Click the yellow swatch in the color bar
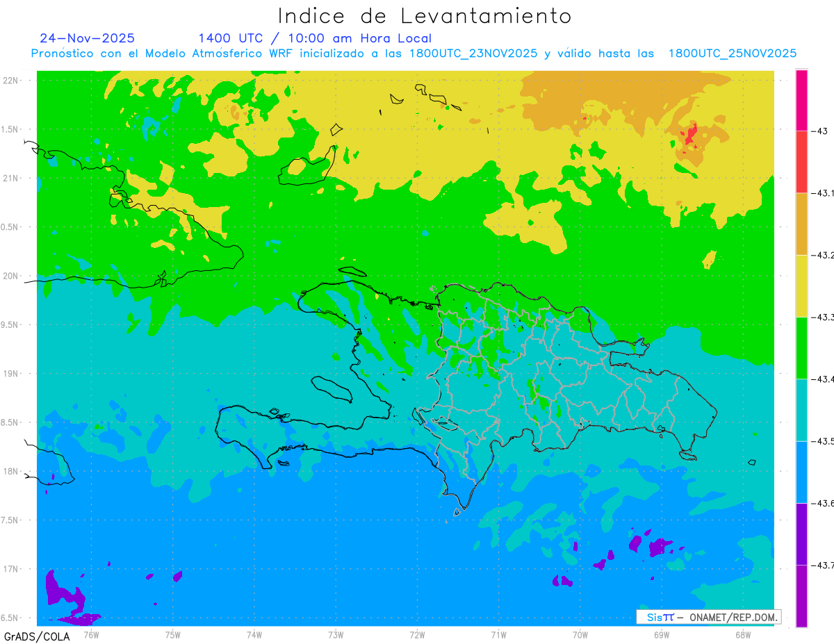834x644 pixels. pos(801,286)
